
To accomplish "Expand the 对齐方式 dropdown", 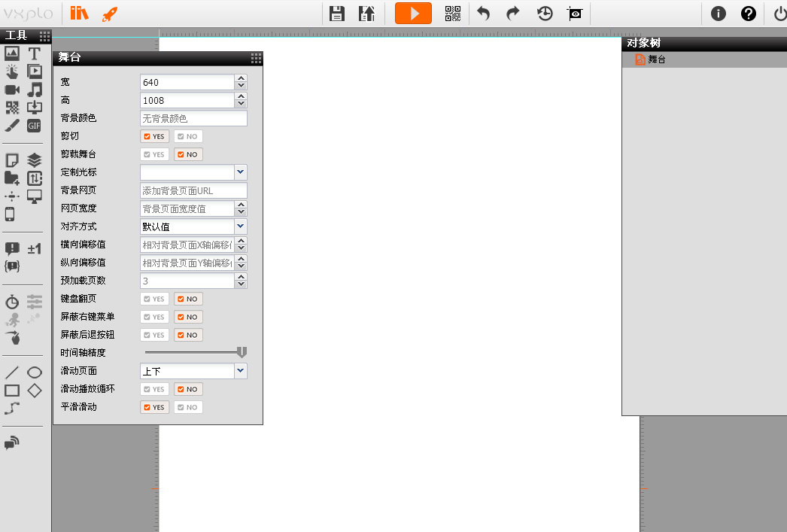I will (240, 226).
